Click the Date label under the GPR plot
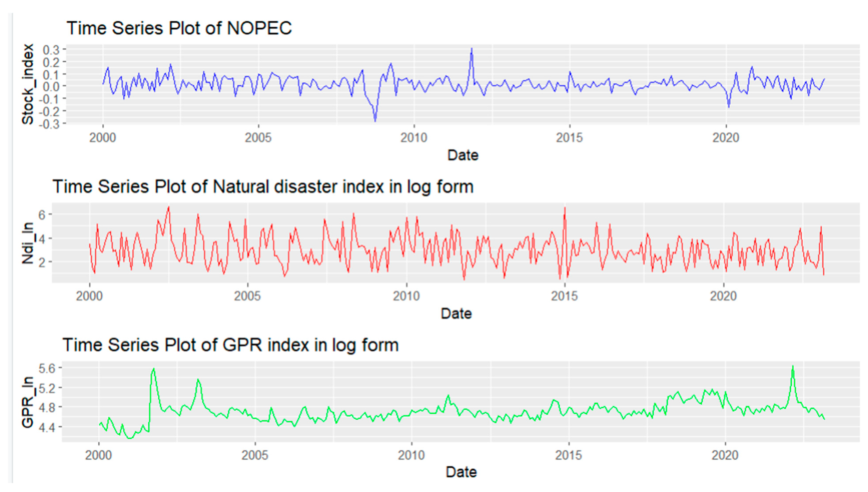 [461, 472]
